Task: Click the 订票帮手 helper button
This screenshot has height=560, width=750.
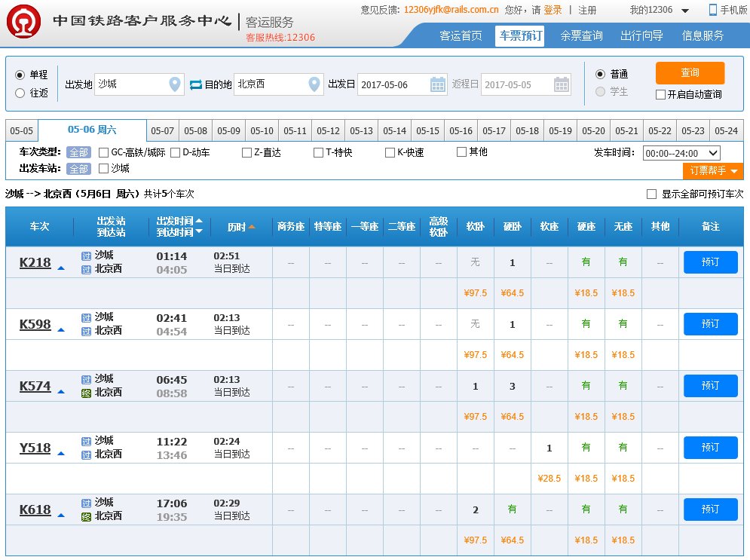Action: point(712,171)
